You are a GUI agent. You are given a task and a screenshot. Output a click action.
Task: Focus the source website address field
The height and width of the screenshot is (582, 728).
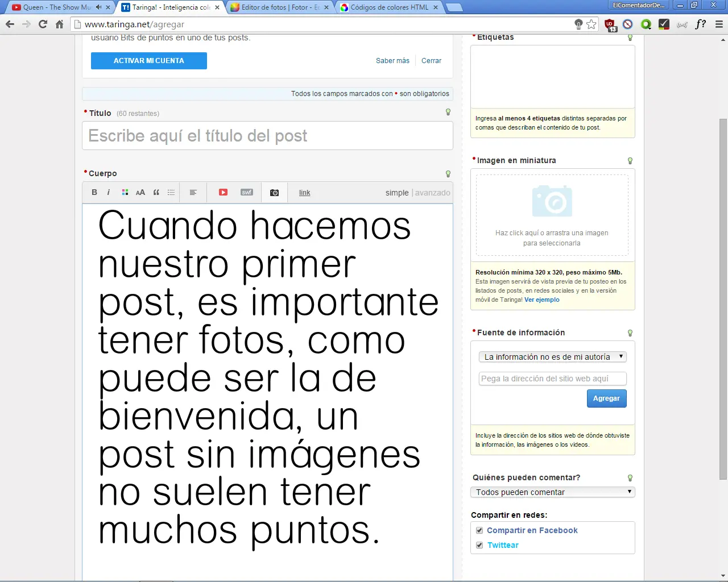(x=553, y=379)
